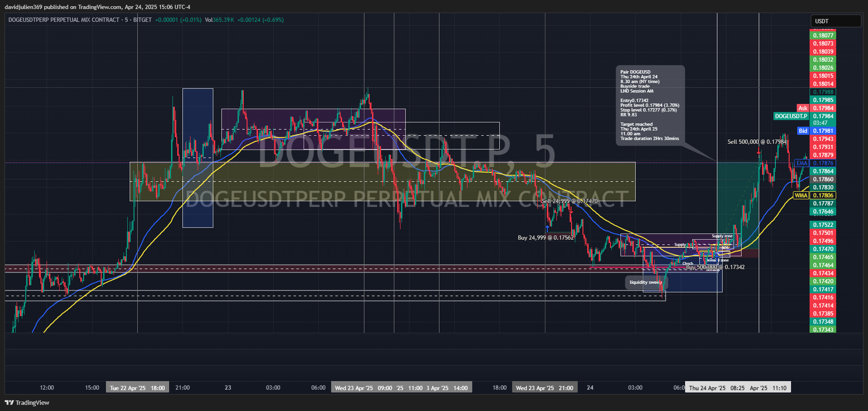Click the BITGET exchange name in header

(143, 20)
